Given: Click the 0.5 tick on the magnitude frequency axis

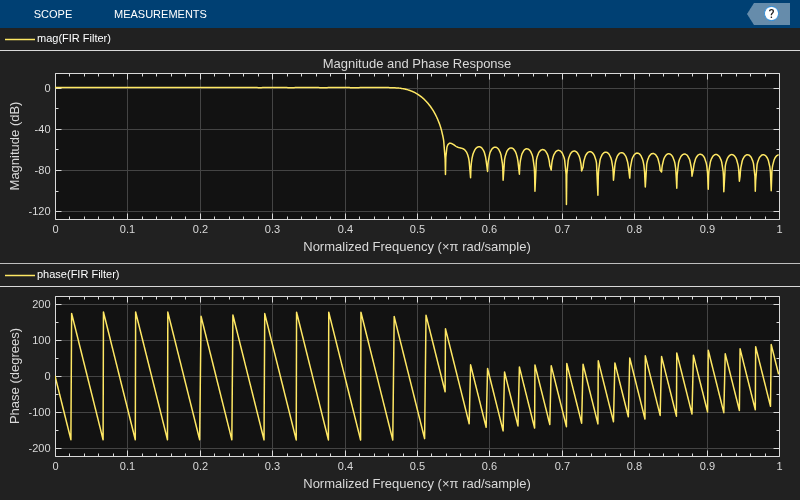Looking at the screenshot, I should tap(417, 230).
